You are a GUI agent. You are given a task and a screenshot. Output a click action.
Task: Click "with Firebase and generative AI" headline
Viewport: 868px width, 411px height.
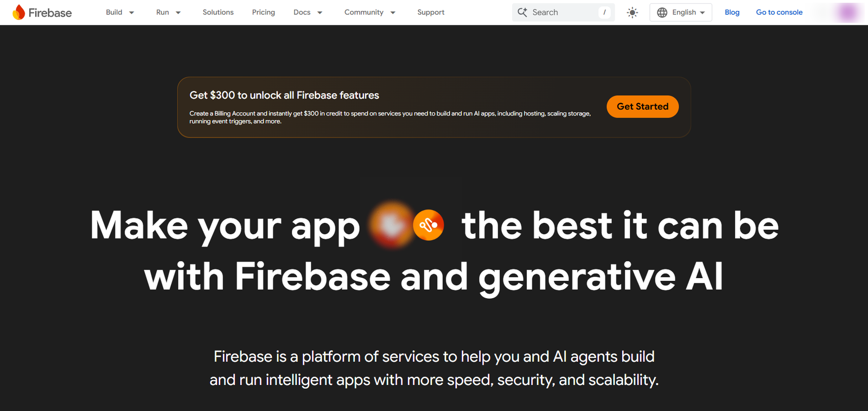point(433,277)
